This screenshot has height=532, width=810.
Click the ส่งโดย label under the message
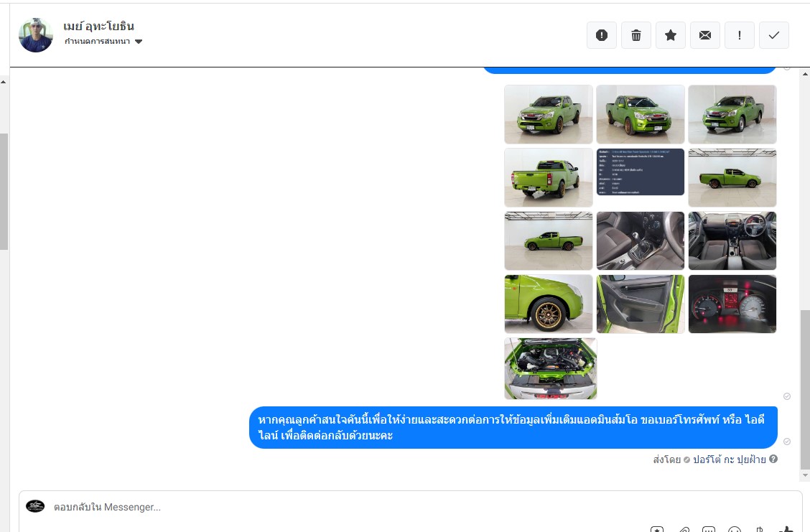(667, 459)
